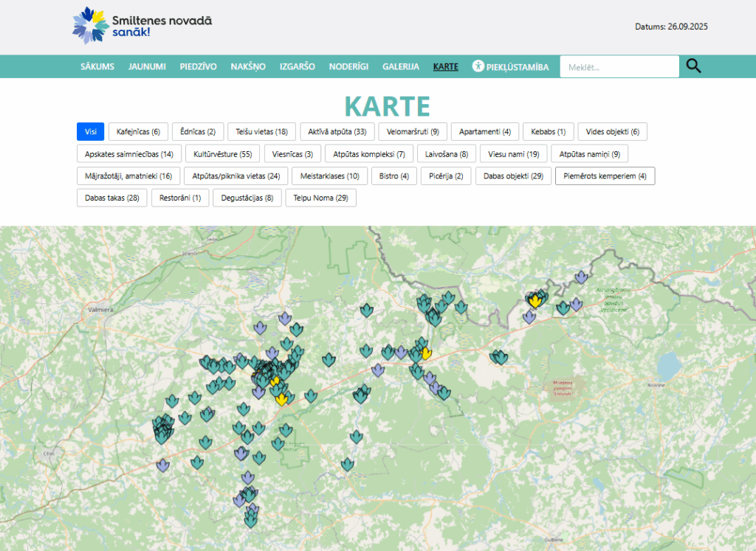The width and height of the screenshot is (756, 551).
Task: Toggle the Kafejnīcas (6) filter
Action: [x=138, y=132]
